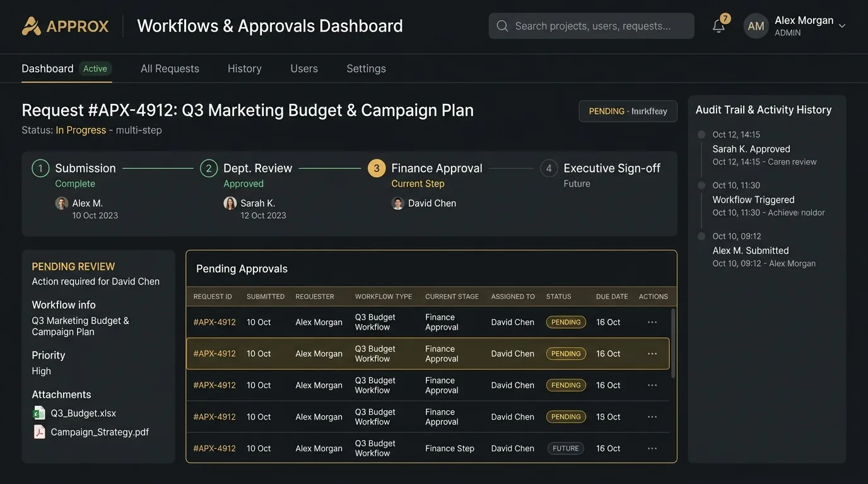This screenshot has width=868, height=484.
Task: Select step 2 Dept. Review circle
Action: [x=209, y=168]
